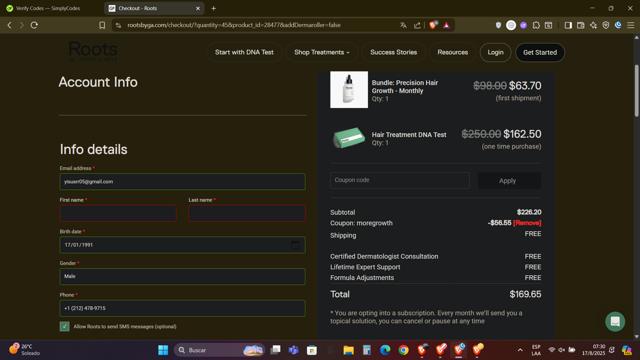640x360 pixels.
Task: Show hidden system tray icons
Action: click(x=520, y=350)
